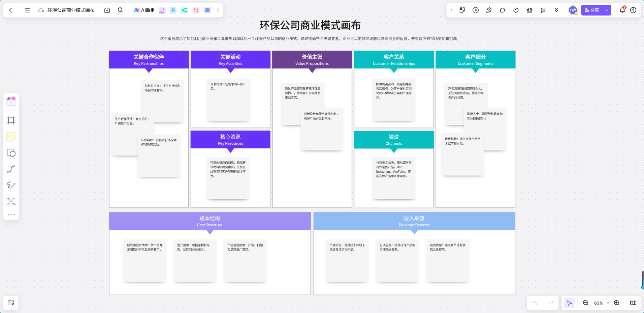
Task: Select the sticky note tool
Action: 11,137
